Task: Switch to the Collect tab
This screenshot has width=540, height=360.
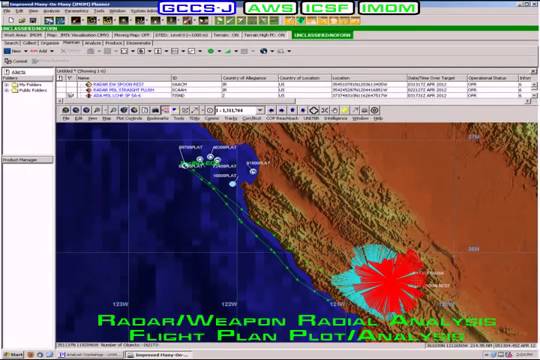Action: 29,43
